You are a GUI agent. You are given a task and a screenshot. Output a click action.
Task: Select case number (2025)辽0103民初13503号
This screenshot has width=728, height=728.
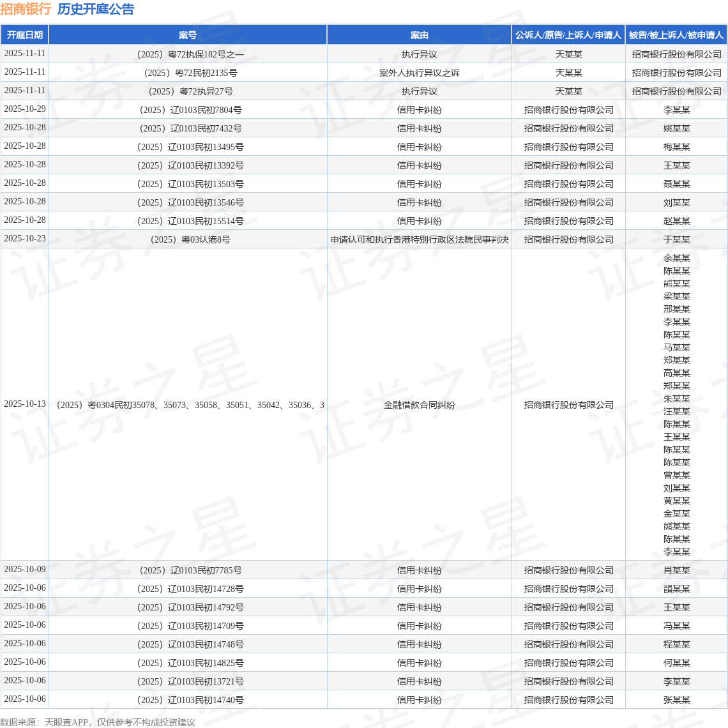coord(190,185)
